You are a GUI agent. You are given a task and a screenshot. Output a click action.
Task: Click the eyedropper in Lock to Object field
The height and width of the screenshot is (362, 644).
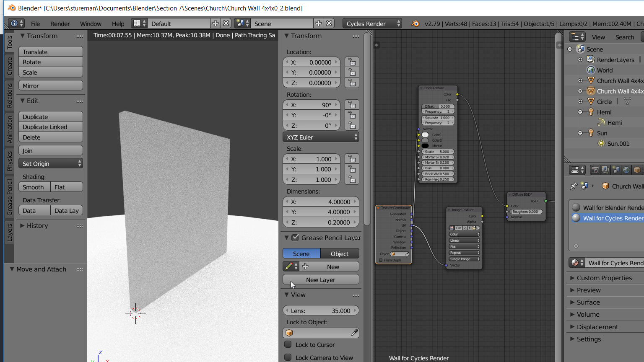point(354,333)
